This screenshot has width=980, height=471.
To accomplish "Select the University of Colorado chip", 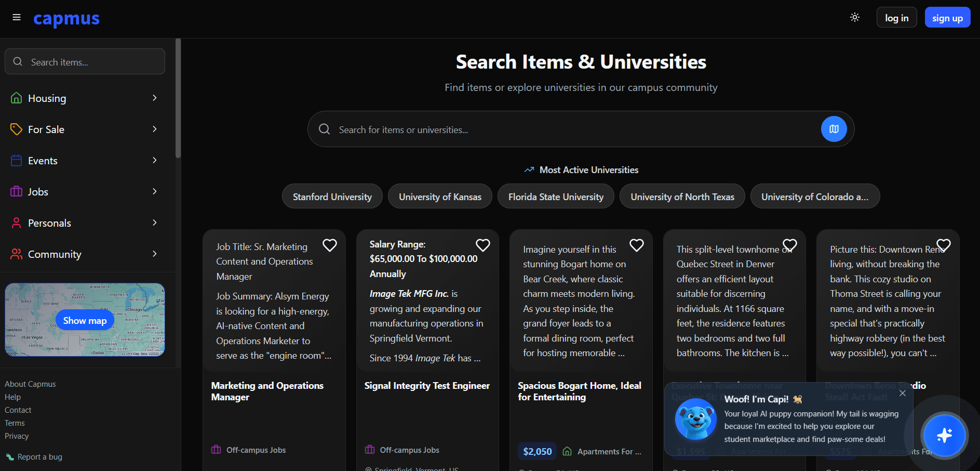I will (815, 196).
